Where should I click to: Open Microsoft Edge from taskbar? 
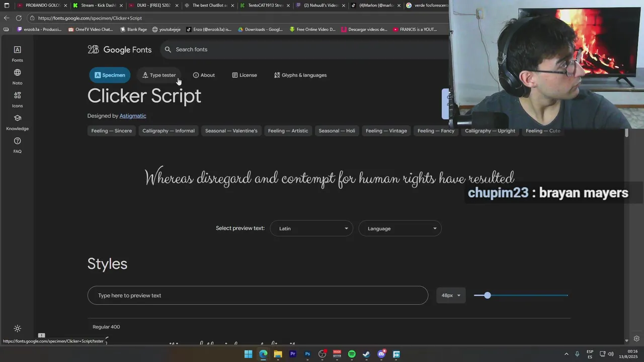[263, 354]
